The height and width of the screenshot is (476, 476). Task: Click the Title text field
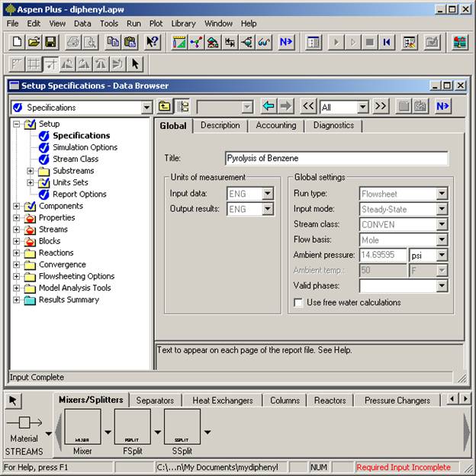(x=336, y=159)
